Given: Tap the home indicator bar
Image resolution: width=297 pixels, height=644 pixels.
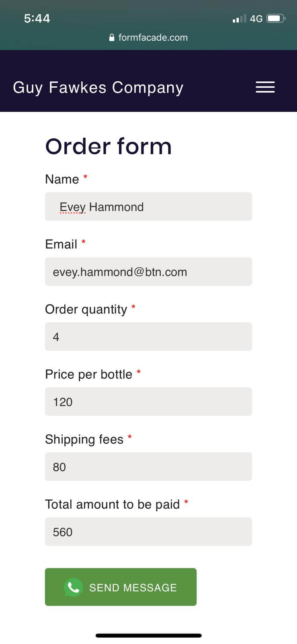Looking at the screenshot, I should pyautogui.click(x=148, y=636).
